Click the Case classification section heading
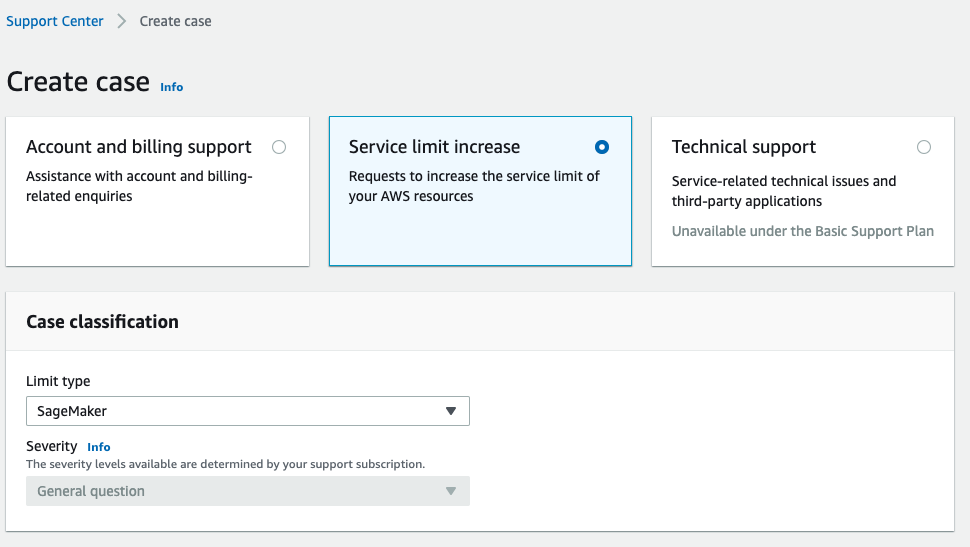 [x=102, y=322]
